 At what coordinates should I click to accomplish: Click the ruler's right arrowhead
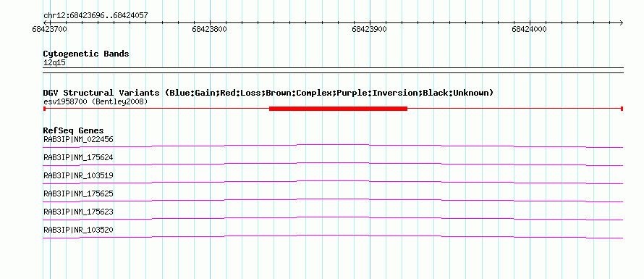tap(621, 22)
